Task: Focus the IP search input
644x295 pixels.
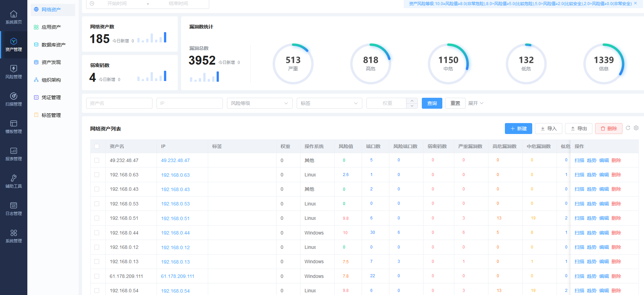Action: 190,103
